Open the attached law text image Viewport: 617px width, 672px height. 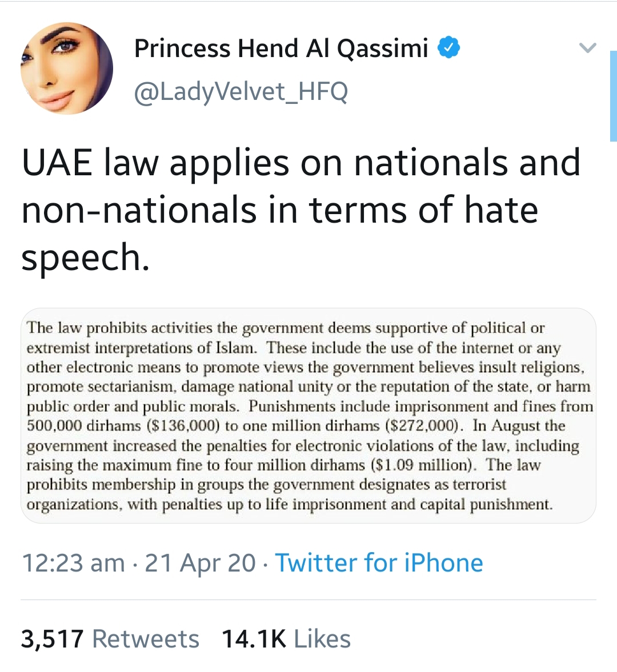308,415
